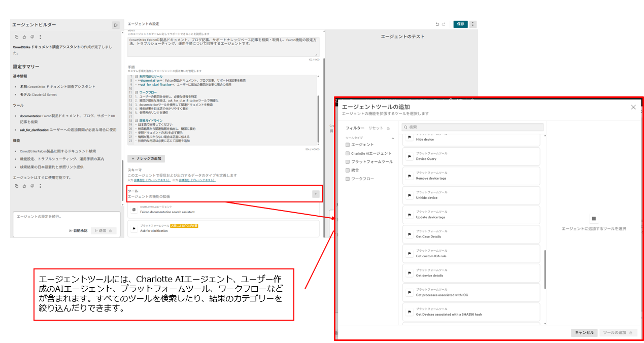The image size is (644, 343).
Task: Click the square placeholder icon above ツールを選択
Action: pyautogui.click(x=594, y=219)
